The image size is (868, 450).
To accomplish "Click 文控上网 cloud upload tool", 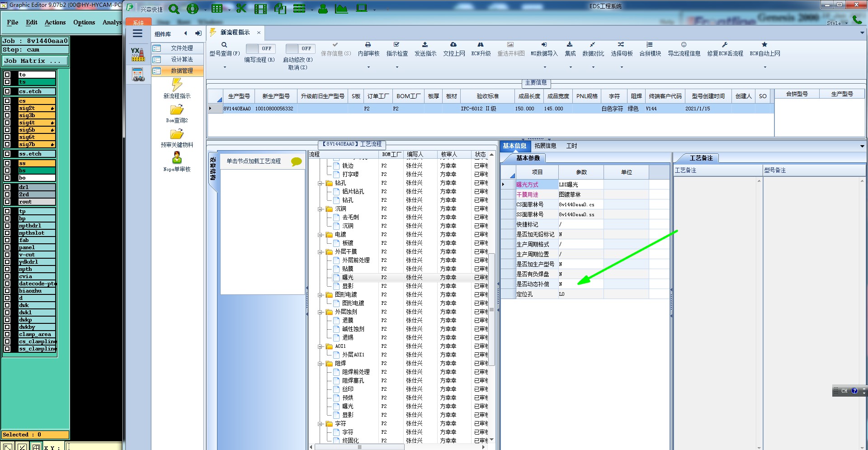I will 454,49.
